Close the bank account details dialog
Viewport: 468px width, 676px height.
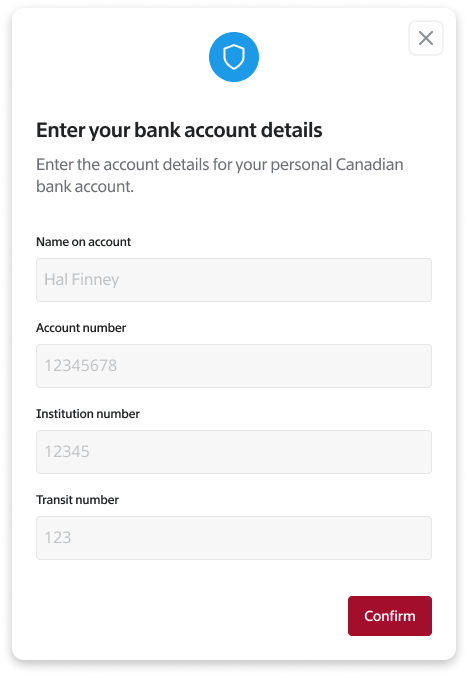426,38
